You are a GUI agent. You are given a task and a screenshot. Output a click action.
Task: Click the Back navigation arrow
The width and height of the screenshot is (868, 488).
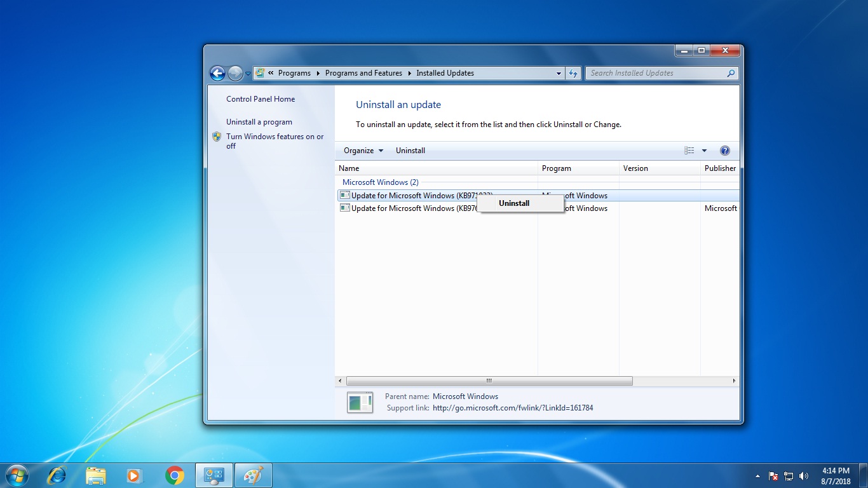click(217, 73)
